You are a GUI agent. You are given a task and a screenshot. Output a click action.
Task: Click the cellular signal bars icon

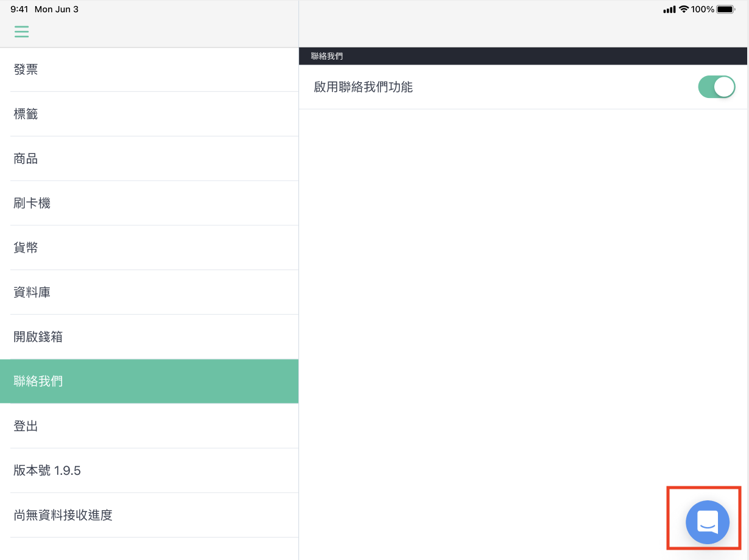[669, 10]
